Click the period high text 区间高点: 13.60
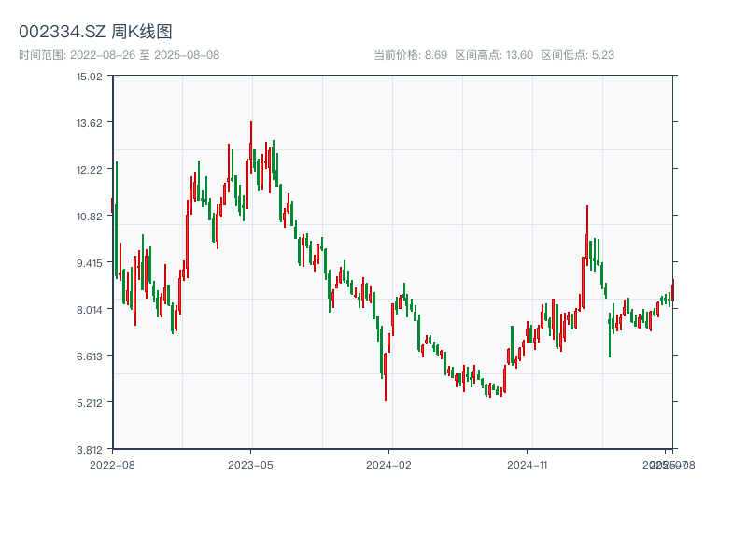 click(494, 55)
